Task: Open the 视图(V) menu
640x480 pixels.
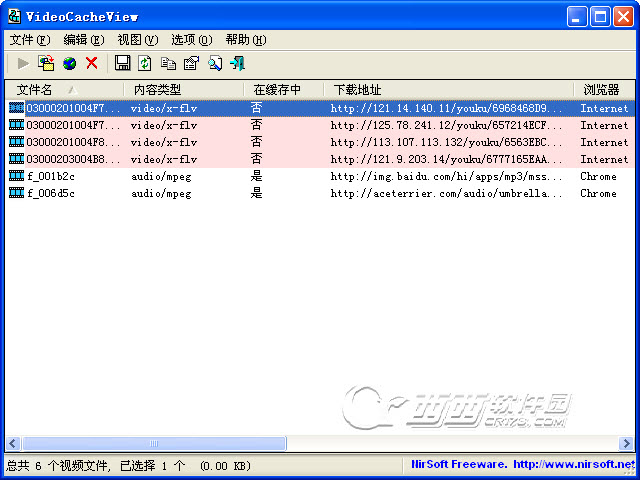Action: pos(138,40)
